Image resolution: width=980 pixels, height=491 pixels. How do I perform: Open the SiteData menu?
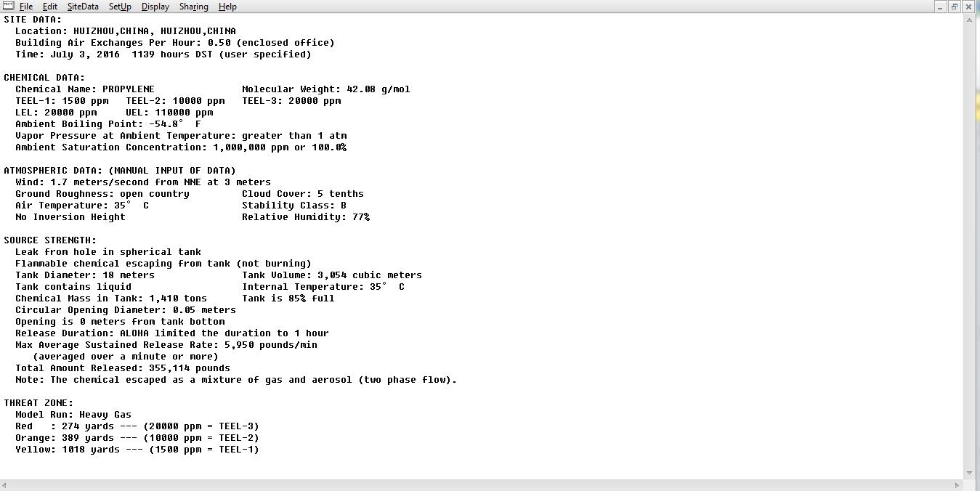[83, 7]
